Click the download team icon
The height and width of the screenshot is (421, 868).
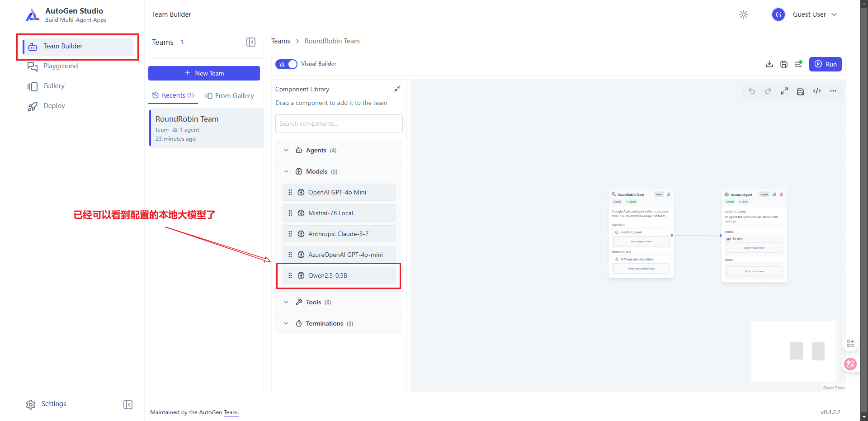pyautogui.click(x=769, y=64)
